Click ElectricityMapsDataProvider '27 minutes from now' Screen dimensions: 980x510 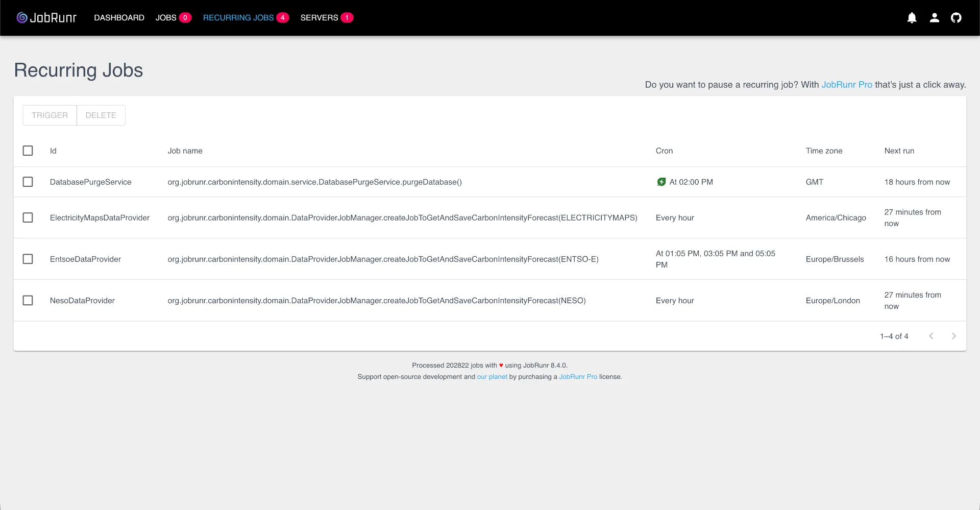[x=913, y=217]
